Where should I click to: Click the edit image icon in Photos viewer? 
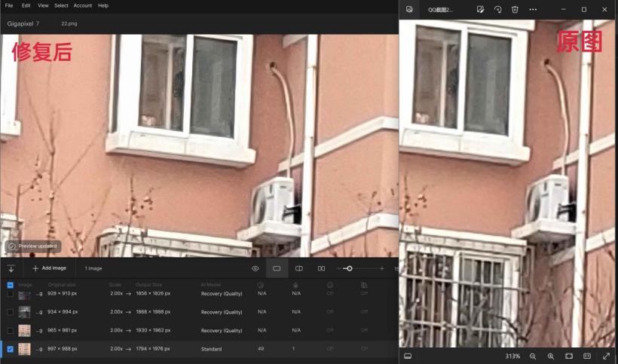click(479, 10)
